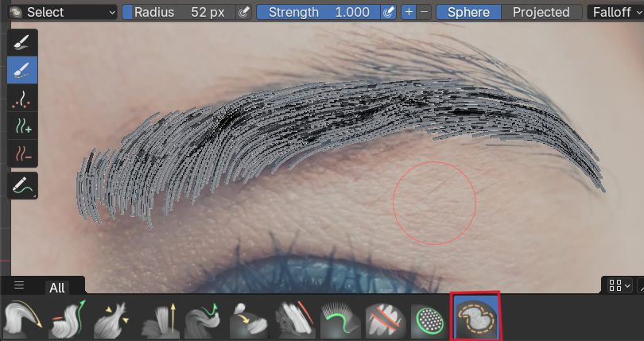This screenshot has width=644, height=341.
Task: Pick the Density brush with dotted green circle
Action: coord(430,321)
